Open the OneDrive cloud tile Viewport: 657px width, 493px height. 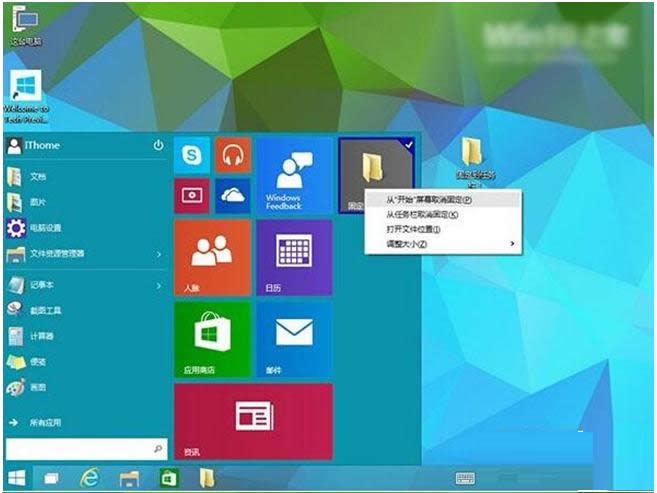click(x=233, y=195)
